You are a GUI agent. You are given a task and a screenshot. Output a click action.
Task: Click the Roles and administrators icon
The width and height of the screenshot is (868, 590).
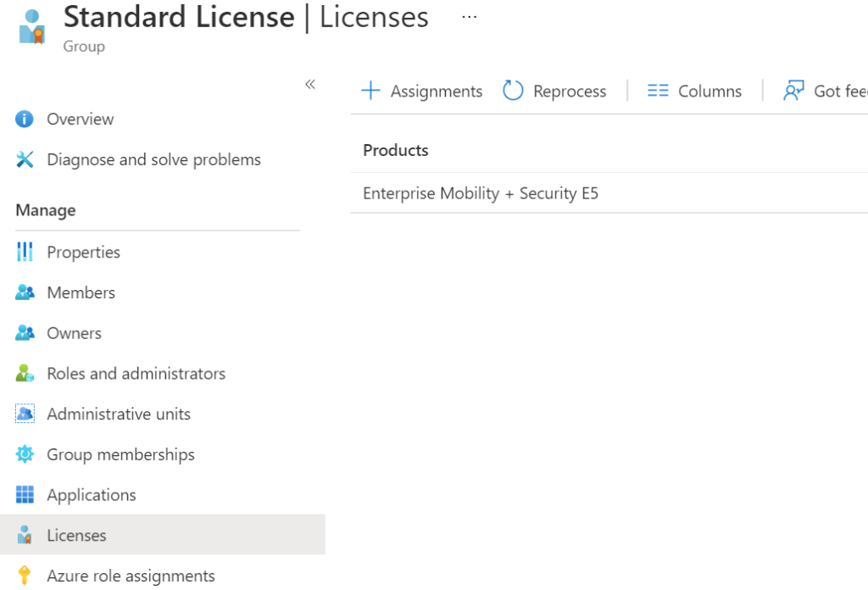tap(25, 374)
